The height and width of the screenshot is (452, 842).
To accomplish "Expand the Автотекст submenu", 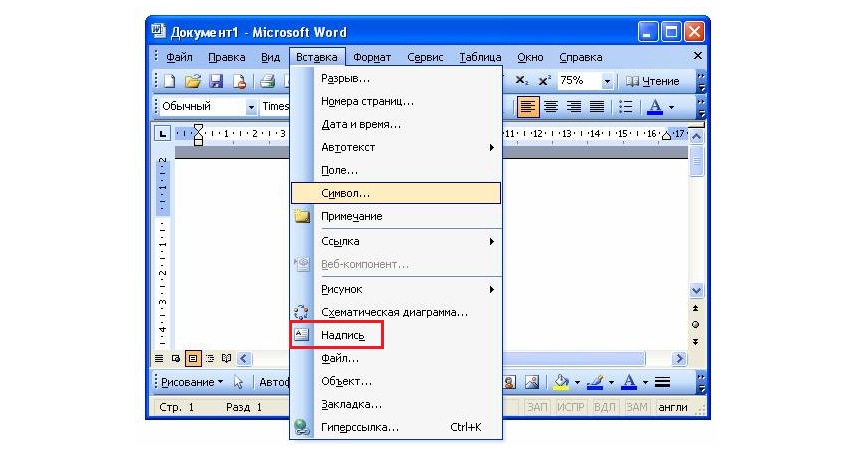I will point(396,147).
